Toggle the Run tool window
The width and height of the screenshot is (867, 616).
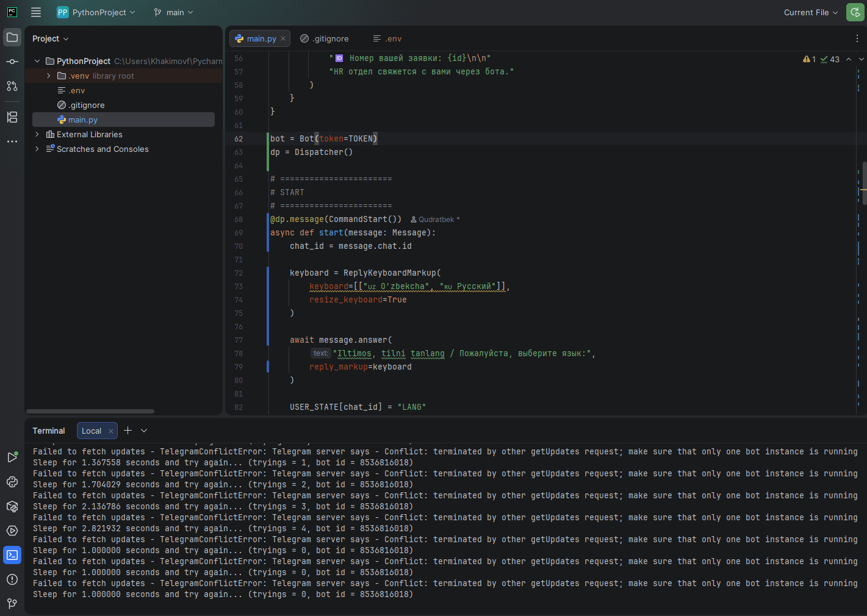coord(12,457)
